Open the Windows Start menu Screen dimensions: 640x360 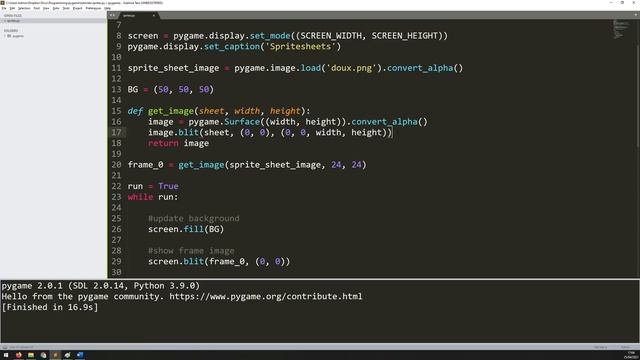6,355
